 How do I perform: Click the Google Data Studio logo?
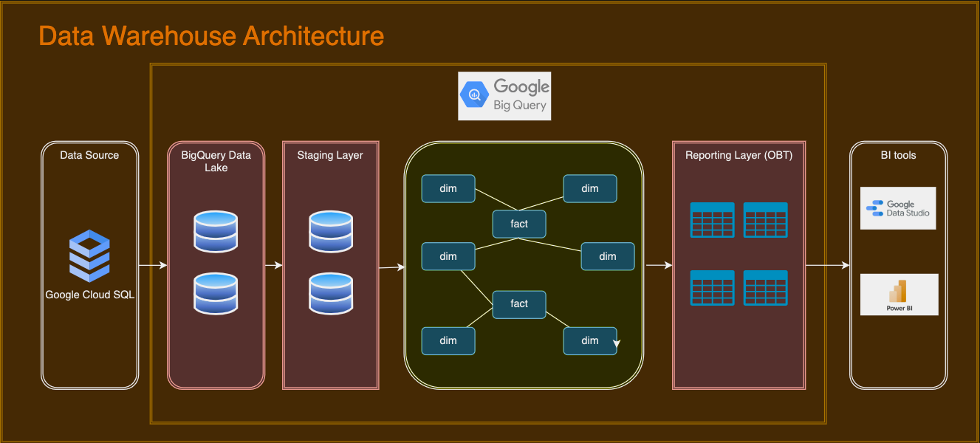point(898,207)
